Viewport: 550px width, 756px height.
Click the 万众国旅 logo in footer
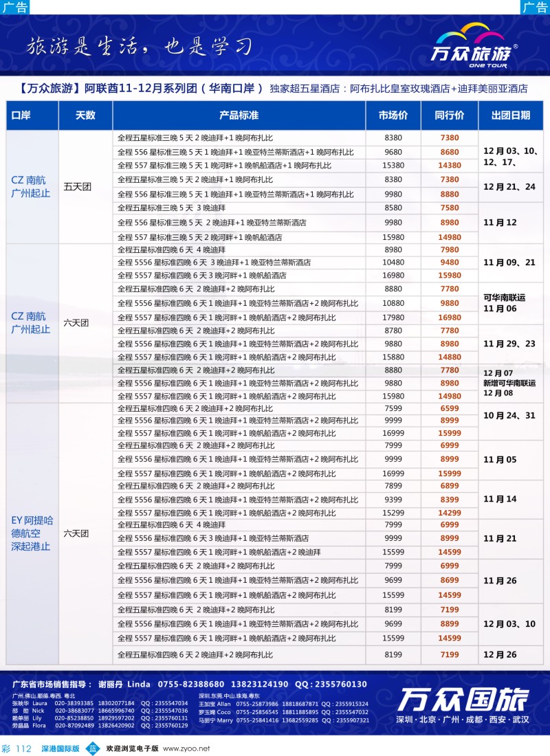click(463, 700)
